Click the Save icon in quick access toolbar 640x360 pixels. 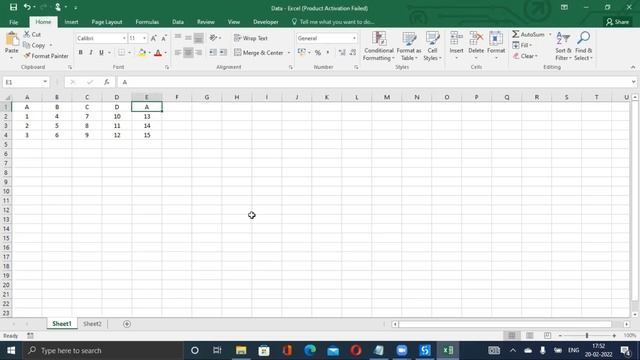click(13, 7)
